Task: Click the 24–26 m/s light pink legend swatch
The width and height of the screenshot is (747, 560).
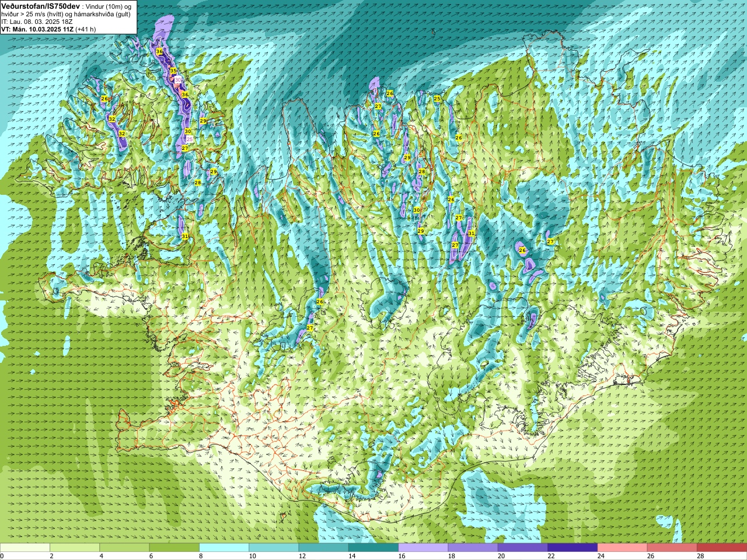Action: pos(622,547)
